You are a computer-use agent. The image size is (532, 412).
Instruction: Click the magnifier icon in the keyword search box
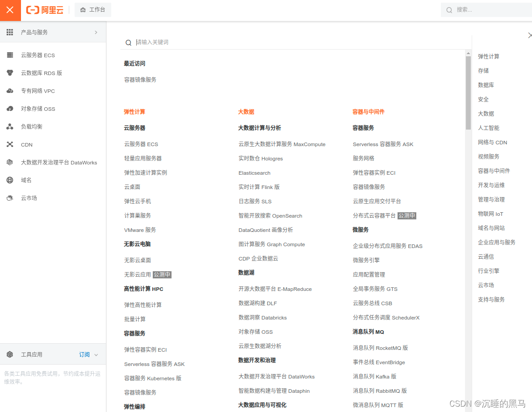128,42
